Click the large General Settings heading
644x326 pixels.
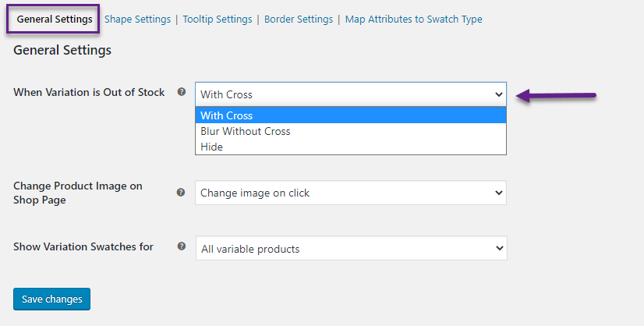coord(62,50)
